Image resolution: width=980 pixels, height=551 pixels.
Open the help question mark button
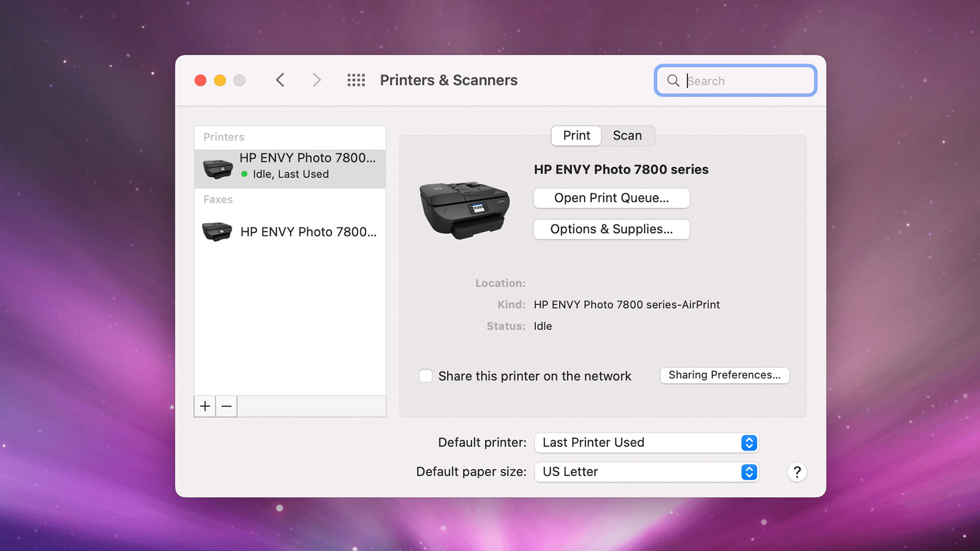pyautogui.click(x=796, y=472)
